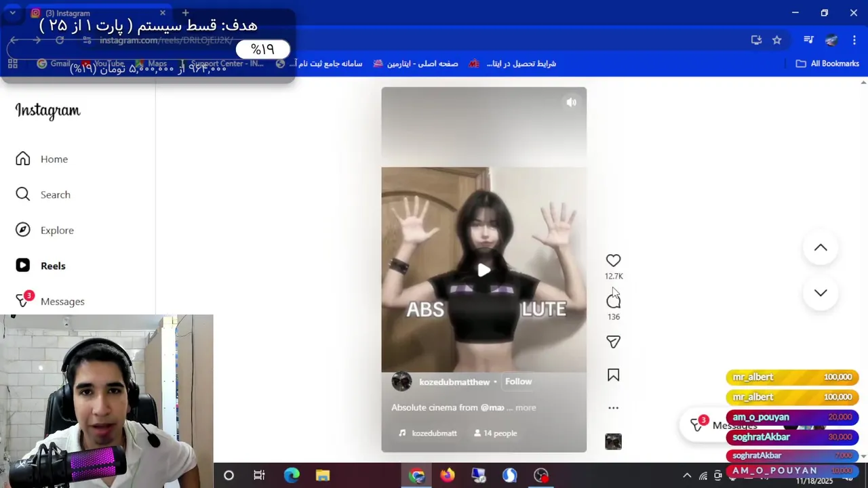Open the kozedubmatt audio link
This screenshot has width=868, height=488.
(x=428, y=433)
